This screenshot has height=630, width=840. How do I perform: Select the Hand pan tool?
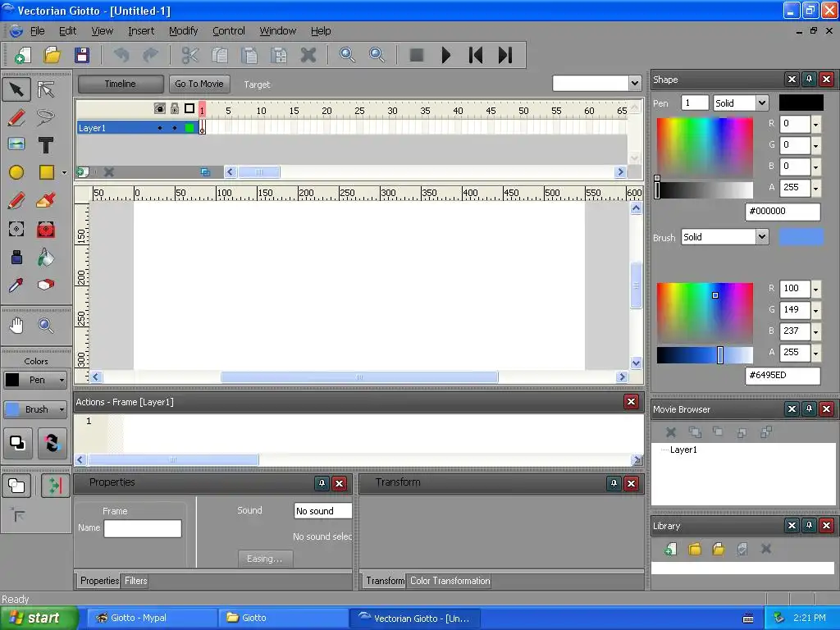tap(16, 325)
